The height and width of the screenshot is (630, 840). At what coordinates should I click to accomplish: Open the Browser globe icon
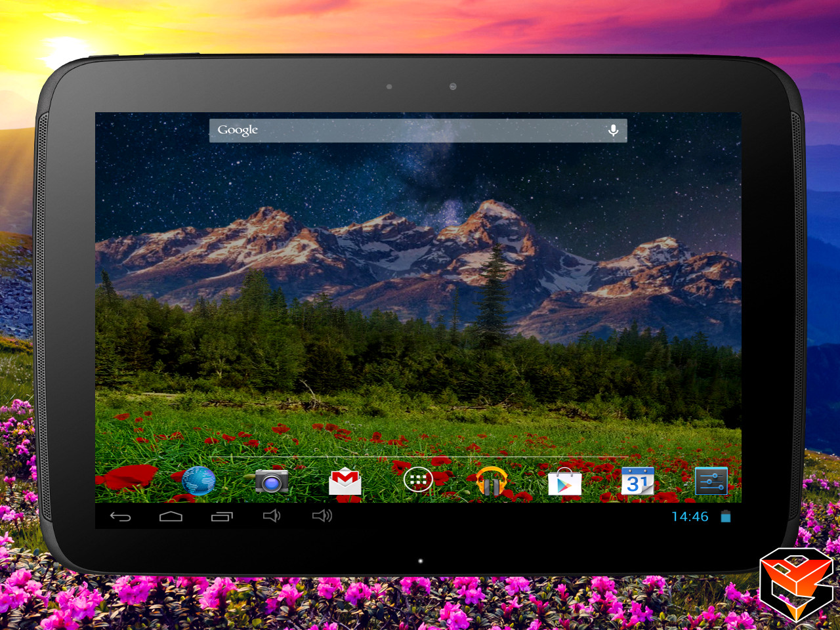198,481
